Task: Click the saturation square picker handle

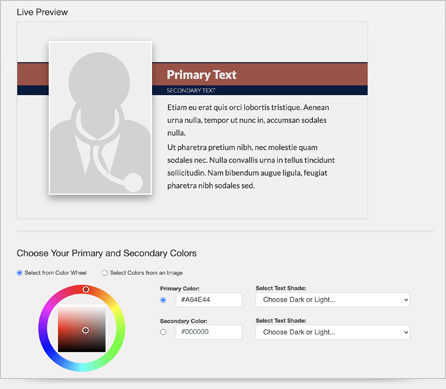Action: tap(85, 330)
